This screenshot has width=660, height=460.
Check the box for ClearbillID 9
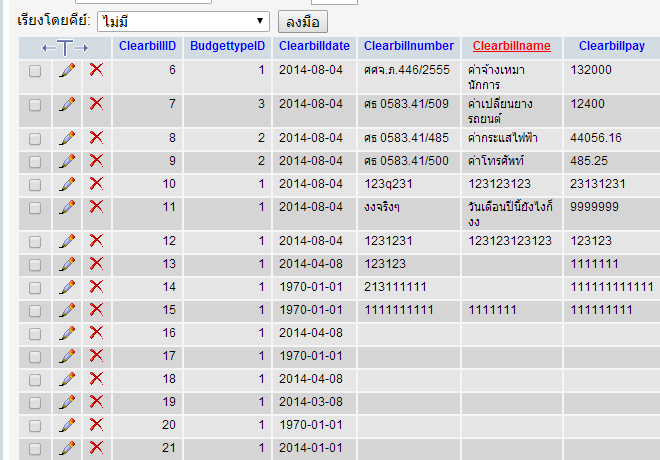35,162
